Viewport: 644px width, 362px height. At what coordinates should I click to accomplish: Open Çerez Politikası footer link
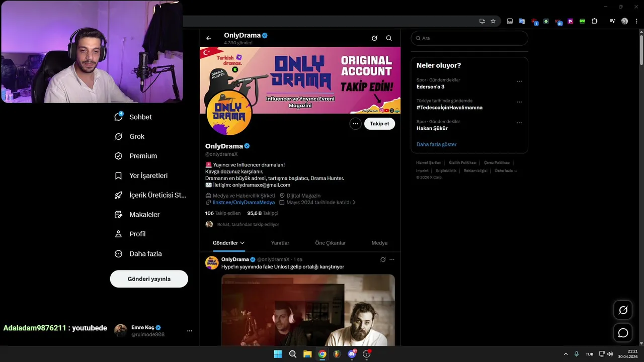click(x=497, y=163)
